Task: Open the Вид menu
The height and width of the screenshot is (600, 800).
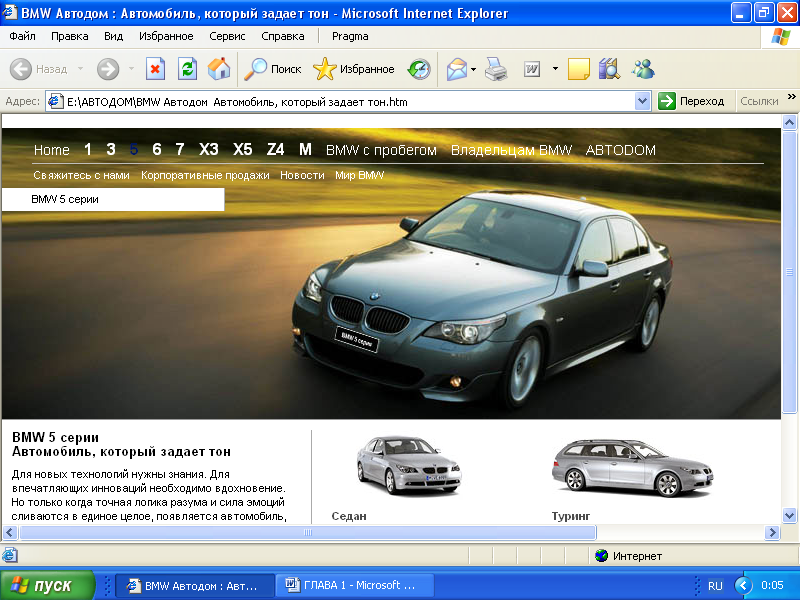Action: pos(113,36)
